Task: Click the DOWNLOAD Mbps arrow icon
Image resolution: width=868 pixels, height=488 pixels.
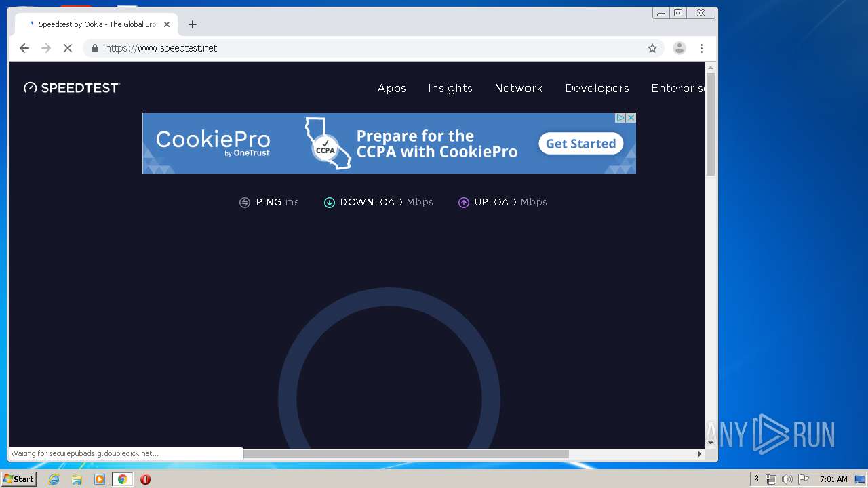Action: [x=330, y=203]
